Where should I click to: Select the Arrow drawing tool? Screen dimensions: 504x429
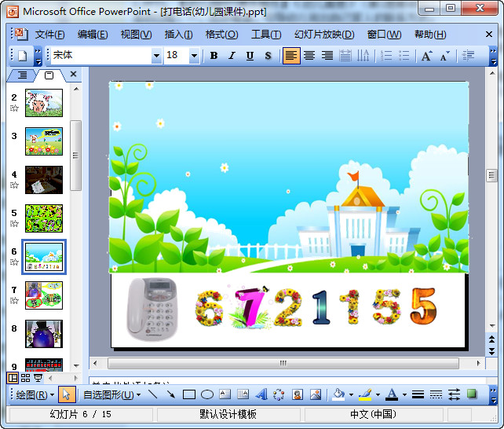tap(171, 394)
